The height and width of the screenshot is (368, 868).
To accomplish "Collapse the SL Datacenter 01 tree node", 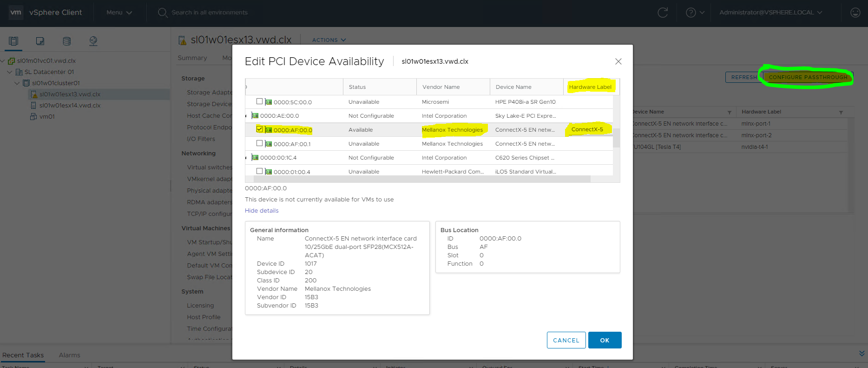I will [10, 72].
